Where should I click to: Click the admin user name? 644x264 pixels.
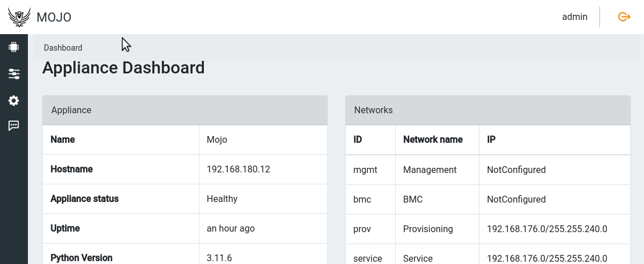(575, 17)
